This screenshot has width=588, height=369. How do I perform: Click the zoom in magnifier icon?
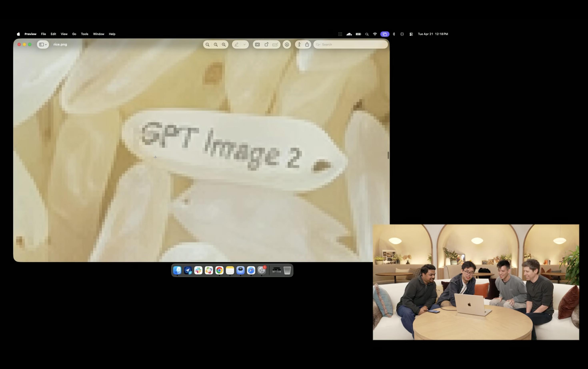224,44
